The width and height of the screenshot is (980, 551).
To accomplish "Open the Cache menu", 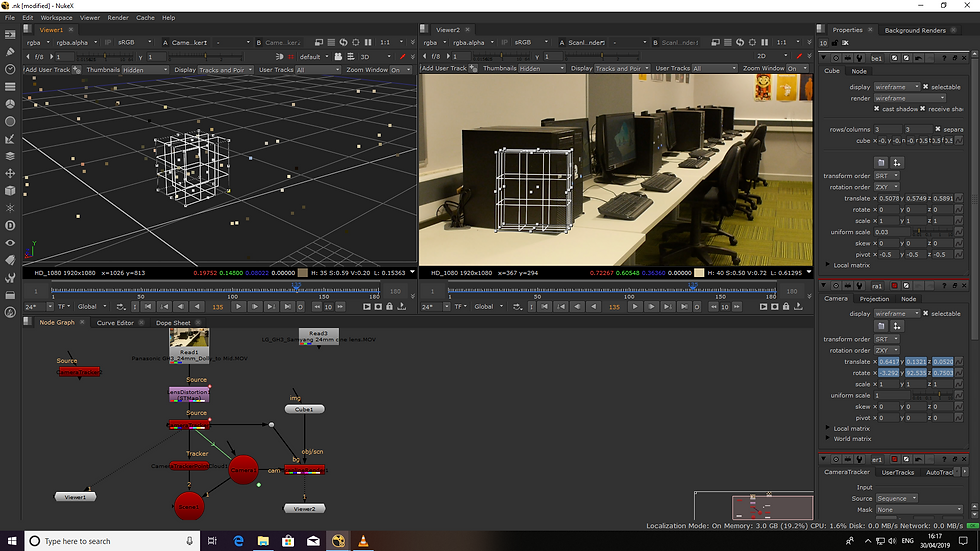I will pyautogui.click(x=145, y=17).
